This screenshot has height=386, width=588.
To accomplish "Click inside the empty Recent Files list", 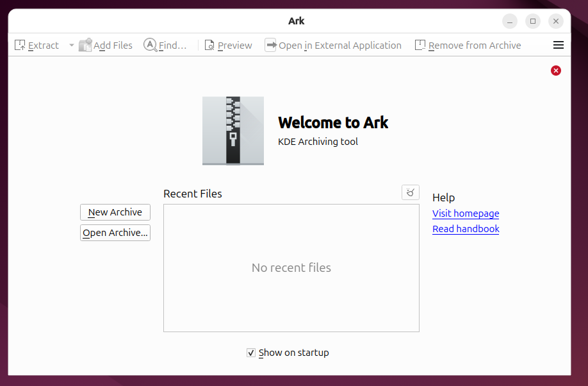I will click(x=291, y=268).
